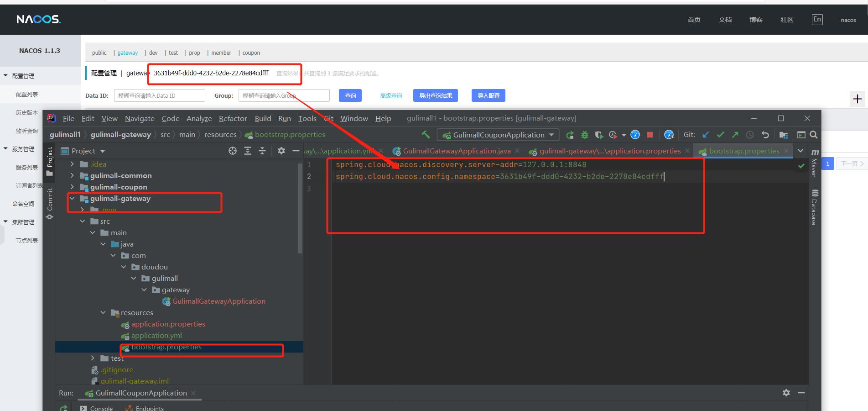Collapse the gulimall-gateway module
Screen dimensions: 868x411
click(72, 198)
